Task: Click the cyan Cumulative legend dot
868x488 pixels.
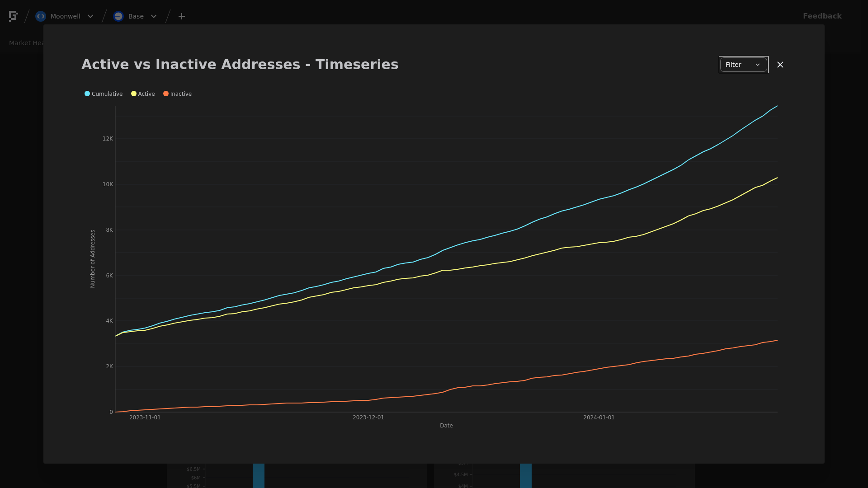Action: point(87,94)
